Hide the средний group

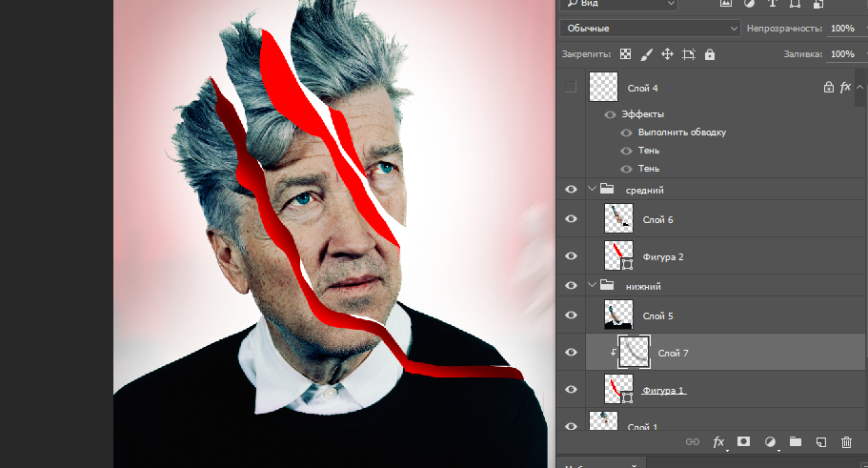(x=571, y=190)
